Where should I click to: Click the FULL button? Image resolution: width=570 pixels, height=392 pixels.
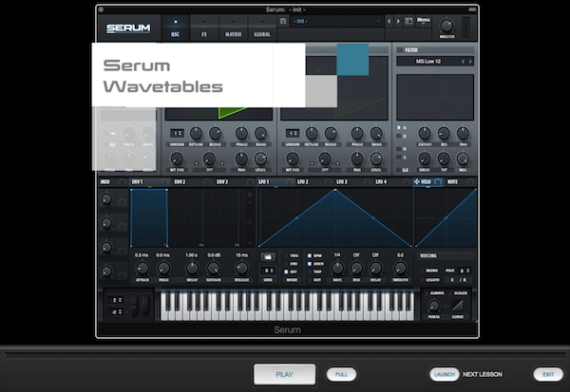coord(341,374)
